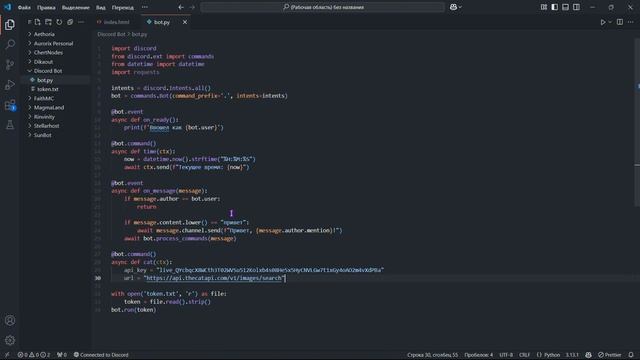Open the Файл menu
This screenshot has height=360, width=640.
point(24,7)
